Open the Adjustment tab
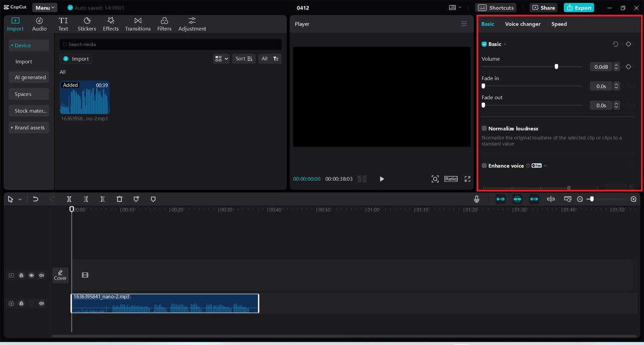The image size is (644, 345). 192,24
